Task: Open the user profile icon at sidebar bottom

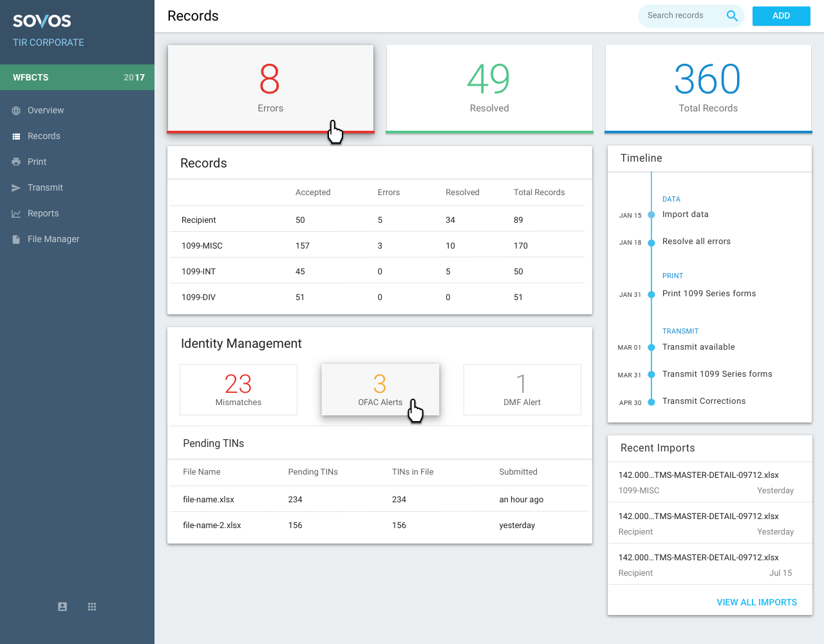Action: pos(62,607)
